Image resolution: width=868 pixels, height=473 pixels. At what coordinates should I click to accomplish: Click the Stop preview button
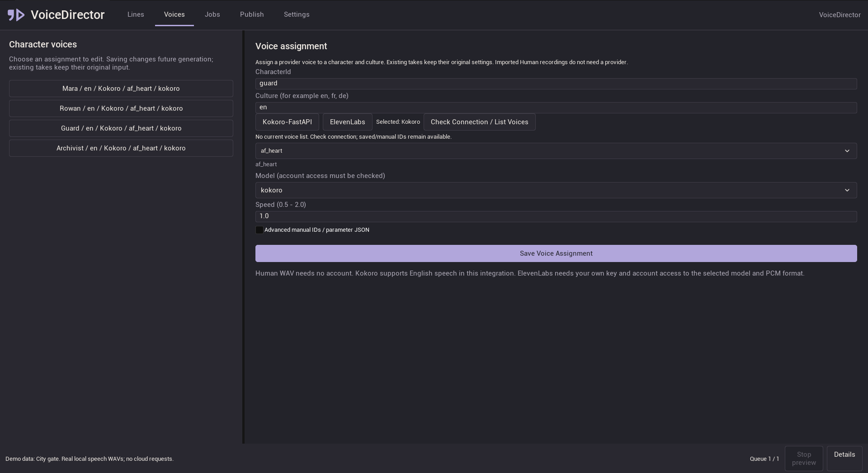click(804, 459)
